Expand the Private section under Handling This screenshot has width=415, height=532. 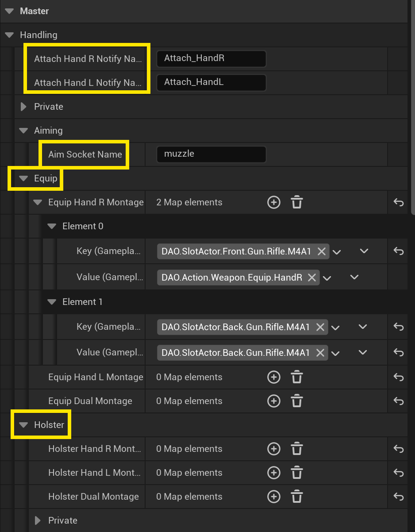23,107
